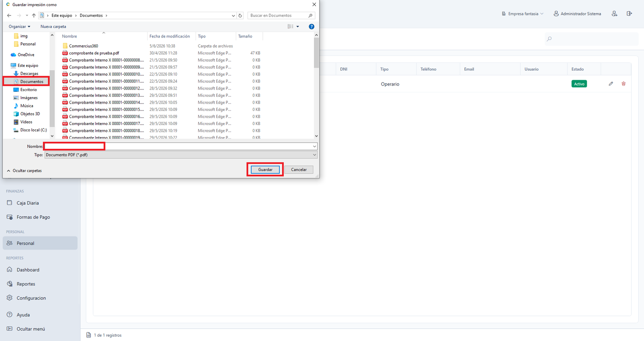Screen dimensions: 644x341
Task: Open the Organizar dropdown menu
Action: 19,27
